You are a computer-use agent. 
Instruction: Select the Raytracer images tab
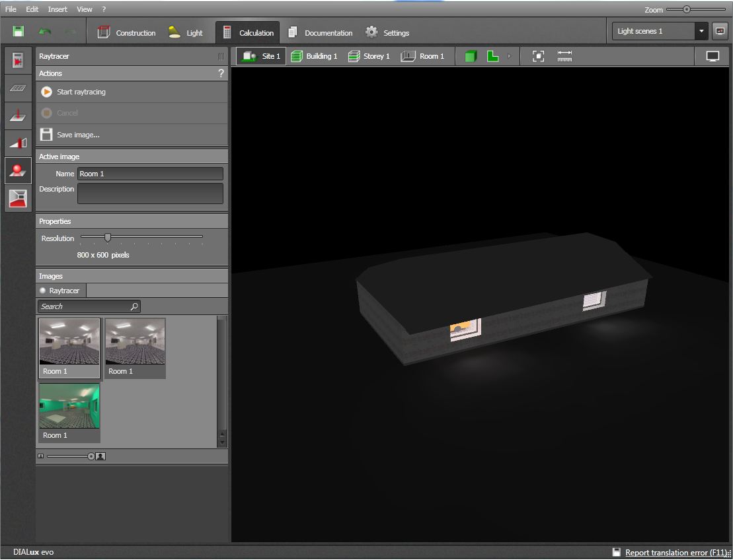tap(61, 291)
